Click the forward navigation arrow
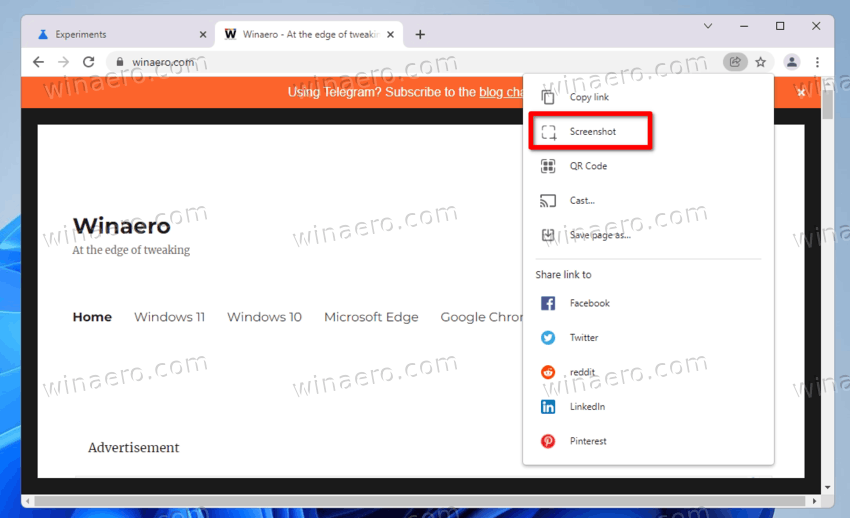This screenshot has width=850, height=518. click(63, 62)
